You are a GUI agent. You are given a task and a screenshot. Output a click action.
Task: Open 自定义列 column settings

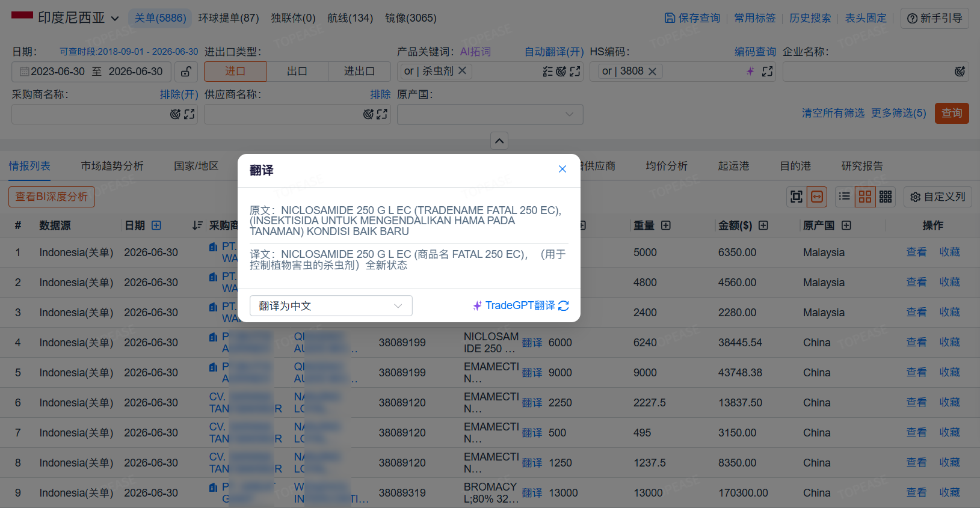[938, 197]
